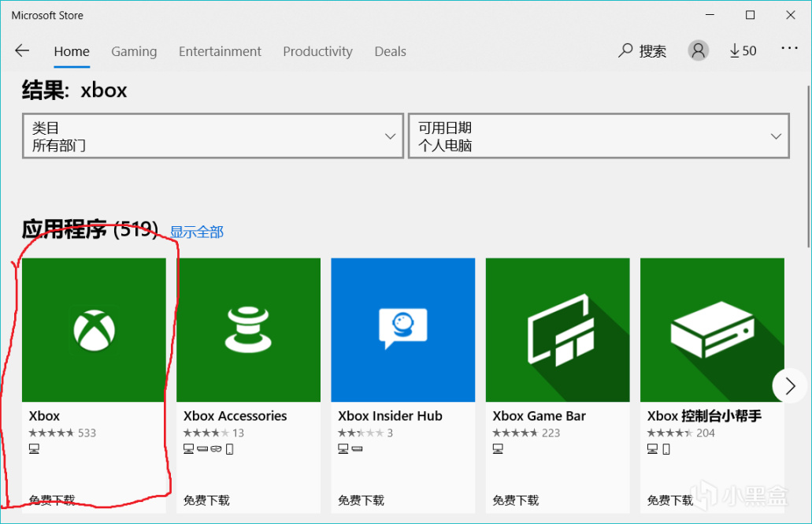
Task: Switch to the Entertainment tab
Action: (220, 51)
